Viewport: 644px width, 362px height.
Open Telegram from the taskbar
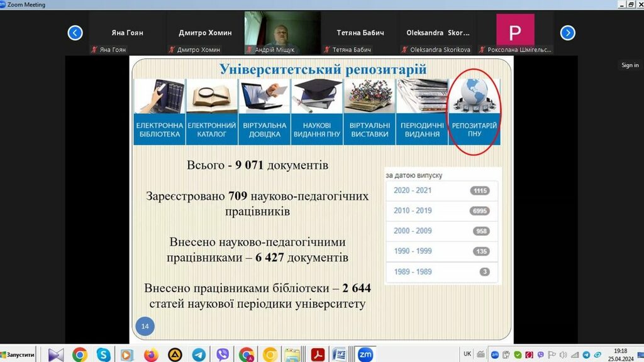pyautogui.click(x=199, y=354)
